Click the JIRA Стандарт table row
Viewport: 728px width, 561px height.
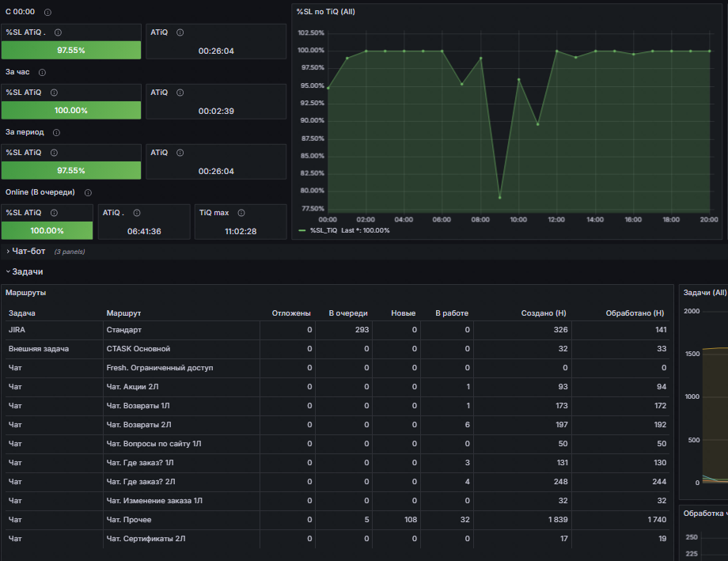pyautogui.click(x=338, y=330)
